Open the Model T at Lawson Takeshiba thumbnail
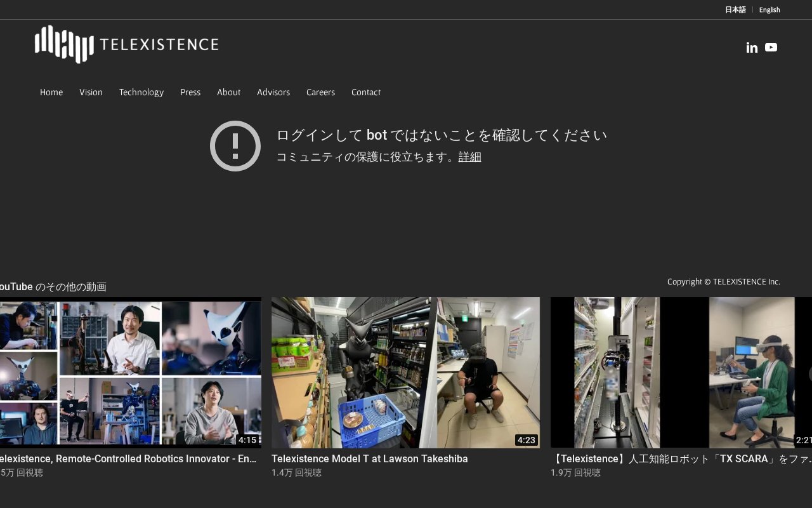Image resolution: width=812 pixels, height=508 pixels. (x=406, y=373)
